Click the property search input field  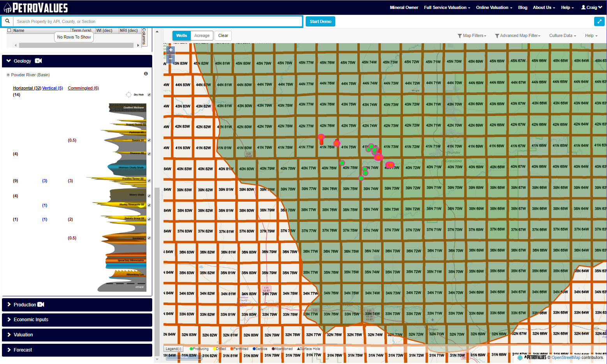(x=158, y=21)
